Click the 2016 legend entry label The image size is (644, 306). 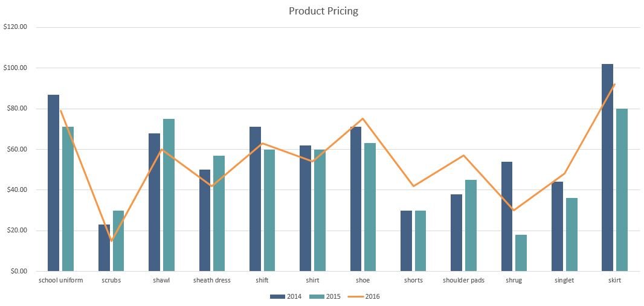pyautogui.click(x=373, y=296)
